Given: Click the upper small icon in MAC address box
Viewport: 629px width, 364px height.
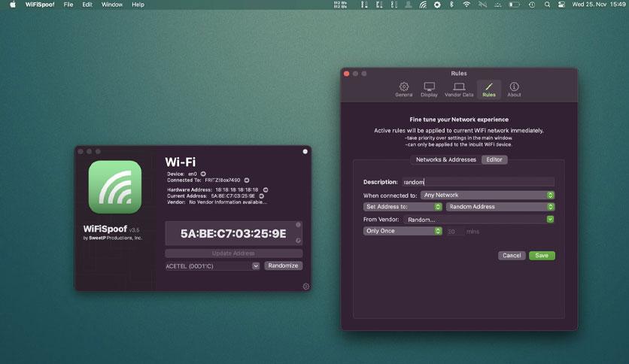Looking at the screenshot, I should click(x=298, y=225).
